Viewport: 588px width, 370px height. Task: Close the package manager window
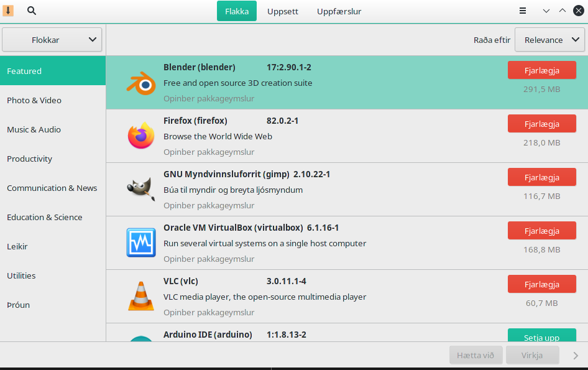(579, 11)
